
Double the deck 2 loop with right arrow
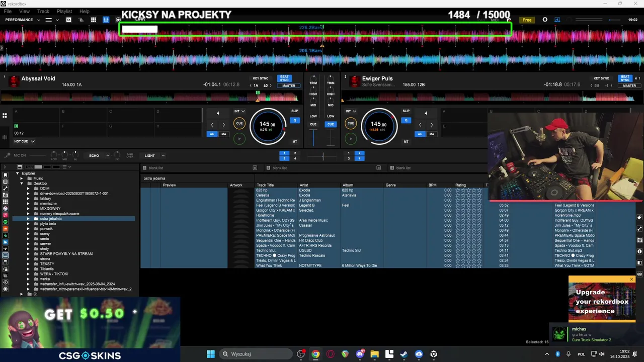point(431,125)
